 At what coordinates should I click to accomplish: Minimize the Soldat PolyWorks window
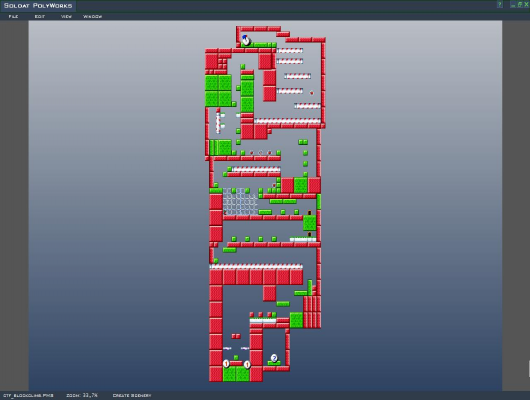[513, 5]
